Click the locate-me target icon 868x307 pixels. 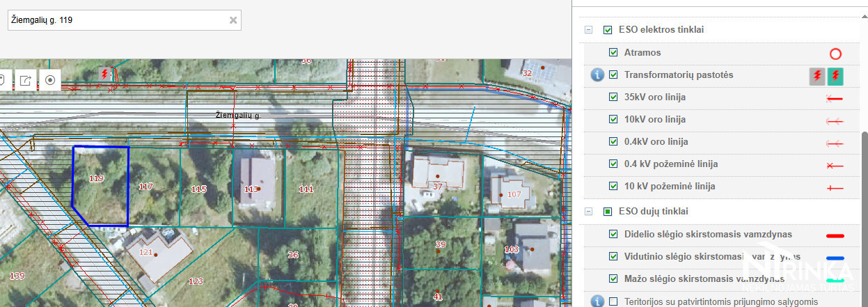[50, 80]
